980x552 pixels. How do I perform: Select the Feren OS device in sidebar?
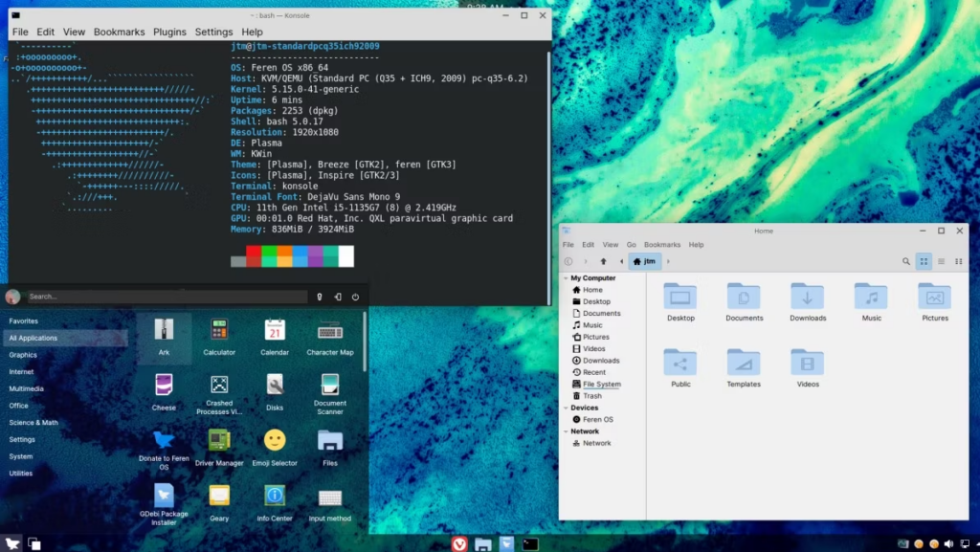[x=592, y=420]
